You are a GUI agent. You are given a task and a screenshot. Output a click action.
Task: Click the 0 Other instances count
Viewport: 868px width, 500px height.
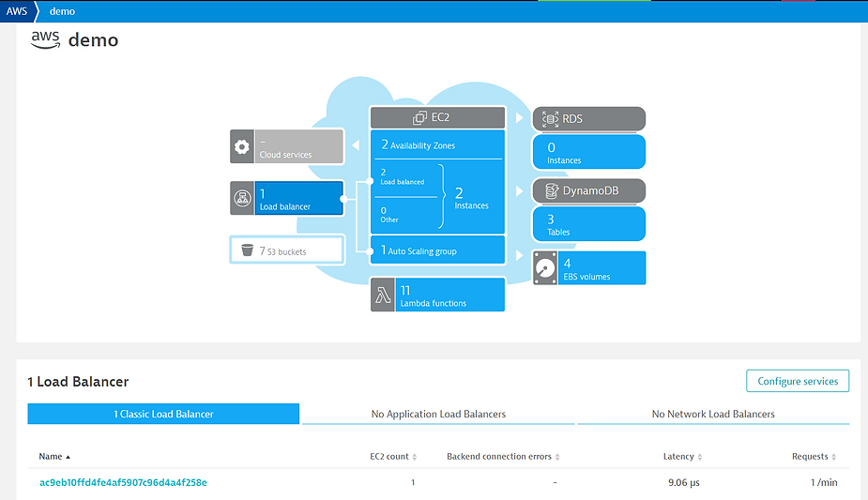[389, 215]
